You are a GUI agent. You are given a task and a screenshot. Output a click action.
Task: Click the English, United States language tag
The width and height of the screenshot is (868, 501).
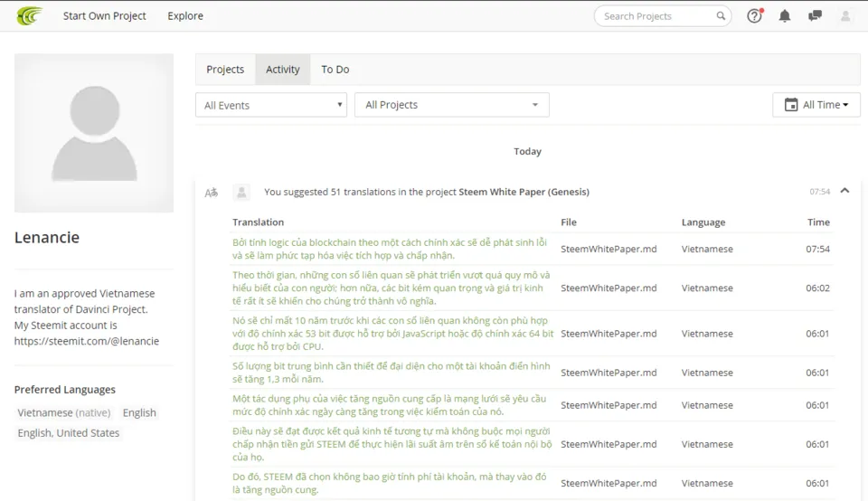69,433
